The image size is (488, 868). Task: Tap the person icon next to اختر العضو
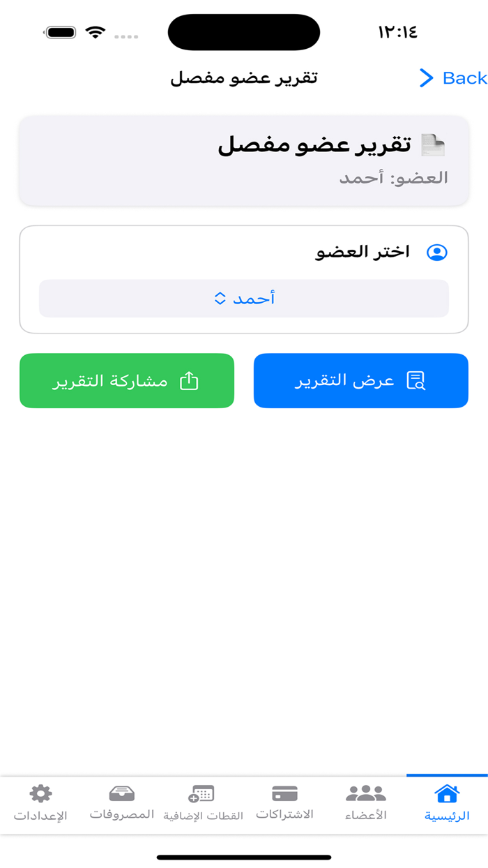[438, 252]
